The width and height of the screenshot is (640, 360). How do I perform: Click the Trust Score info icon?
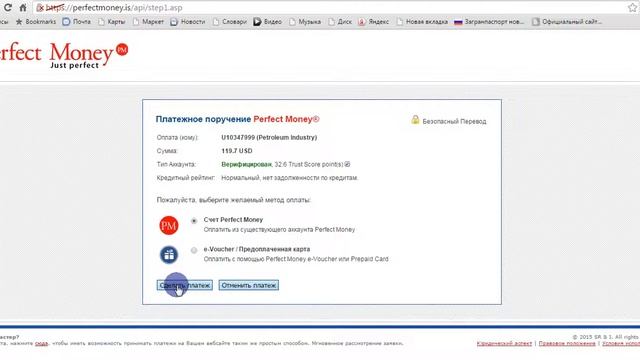click(347, 164)
